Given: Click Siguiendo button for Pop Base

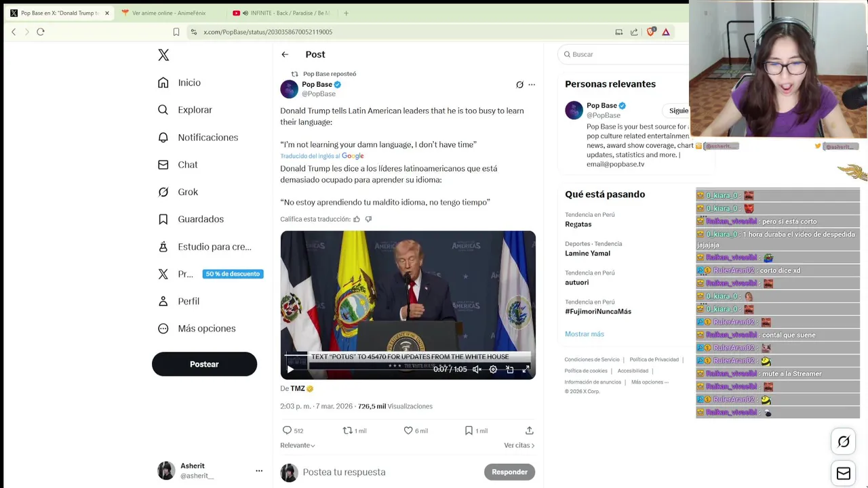Looking at the screenshot, I should (x=677, y=110).
